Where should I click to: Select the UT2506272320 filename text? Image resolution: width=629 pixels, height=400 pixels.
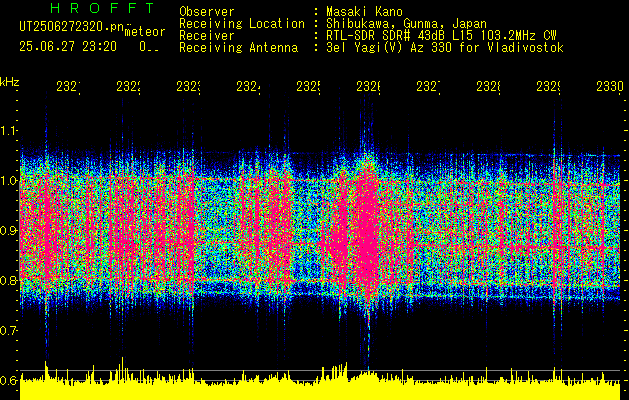tap(72, 27)
